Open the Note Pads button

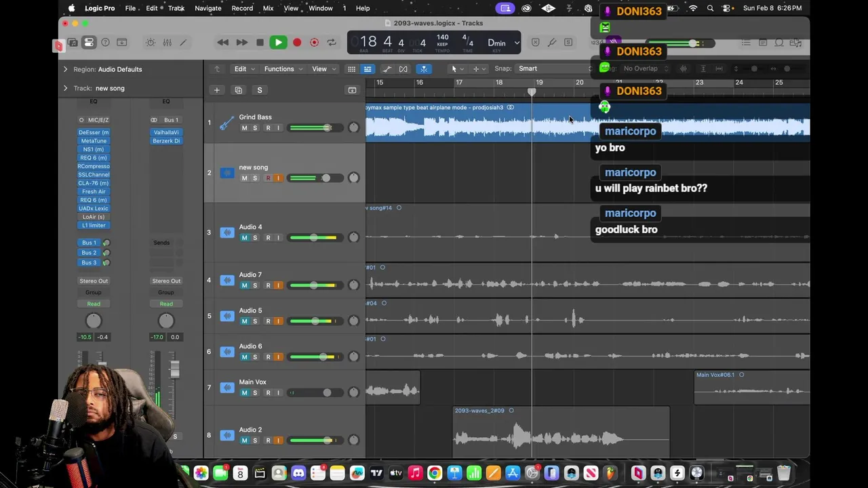tap(763, 43)
